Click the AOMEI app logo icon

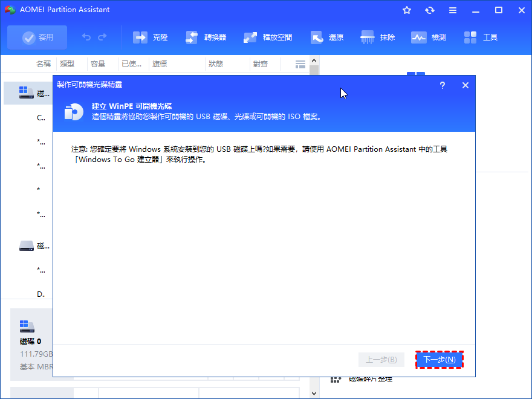point(10,10)
